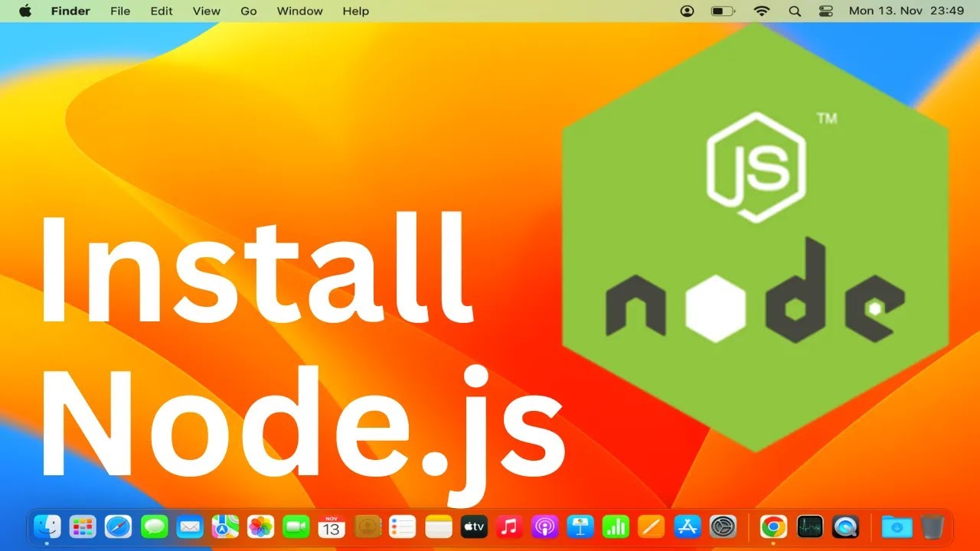Open the File menu
Viewport: 980px width, 551px height.
[120, 11]
